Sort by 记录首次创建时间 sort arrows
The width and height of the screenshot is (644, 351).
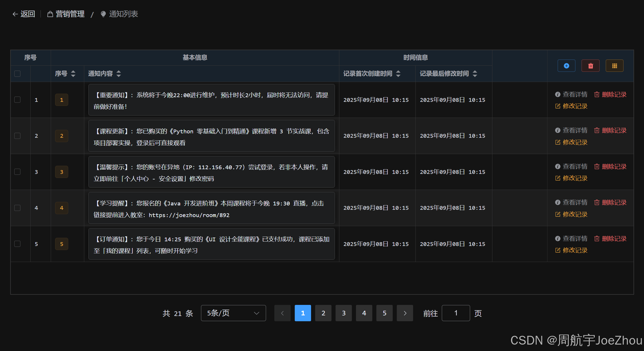click(398, 74)
